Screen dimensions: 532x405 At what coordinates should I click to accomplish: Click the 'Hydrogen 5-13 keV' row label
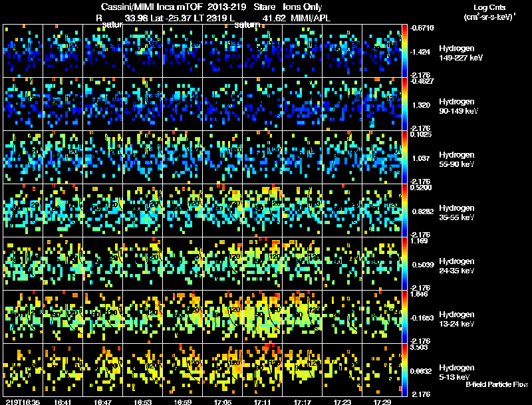[x=457, y=372]
